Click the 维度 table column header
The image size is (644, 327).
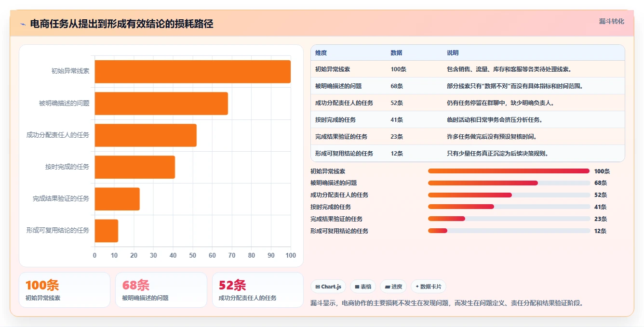tap(321, 53)
